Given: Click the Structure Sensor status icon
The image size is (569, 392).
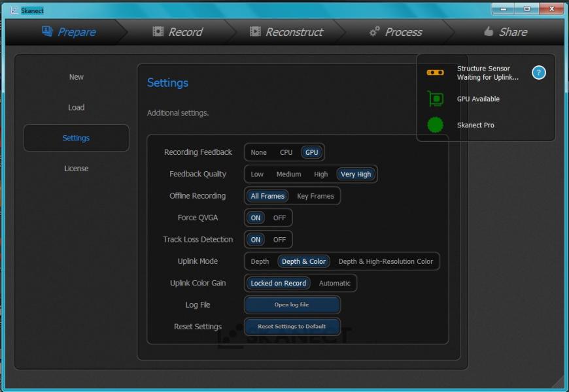Looking at the screenshot, I should [x=435, y=72].
